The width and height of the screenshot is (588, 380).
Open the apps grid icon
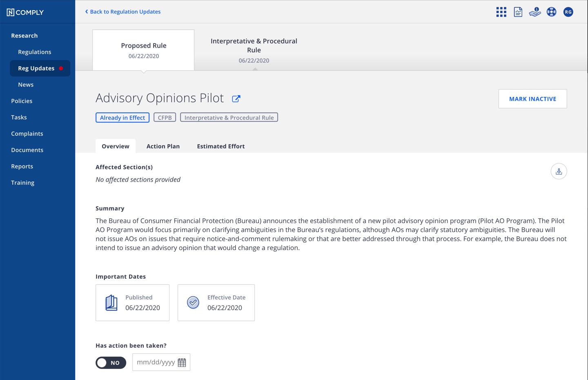pyautogui.click(x=501, y=12)
